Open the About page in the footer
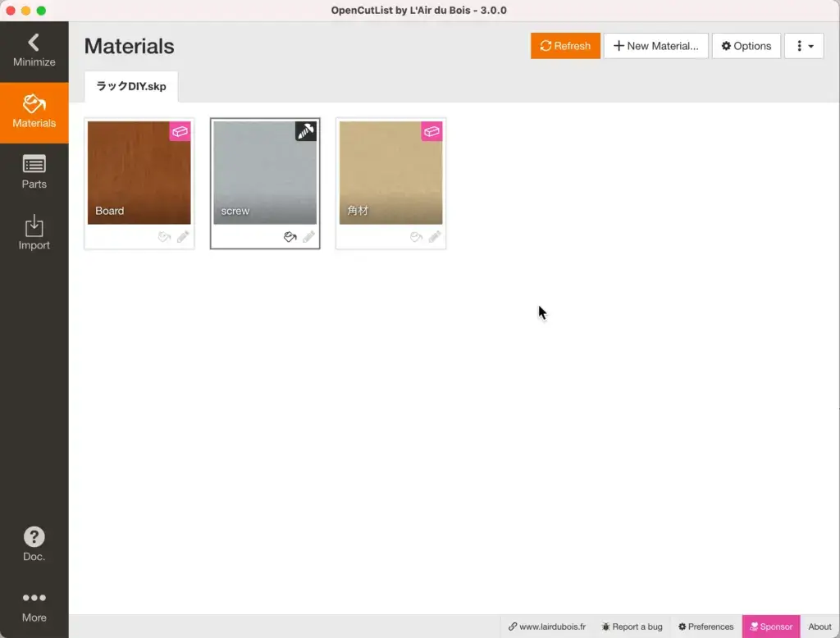The width and height of the screenshot is (840, 638). [x=819, y=627]
